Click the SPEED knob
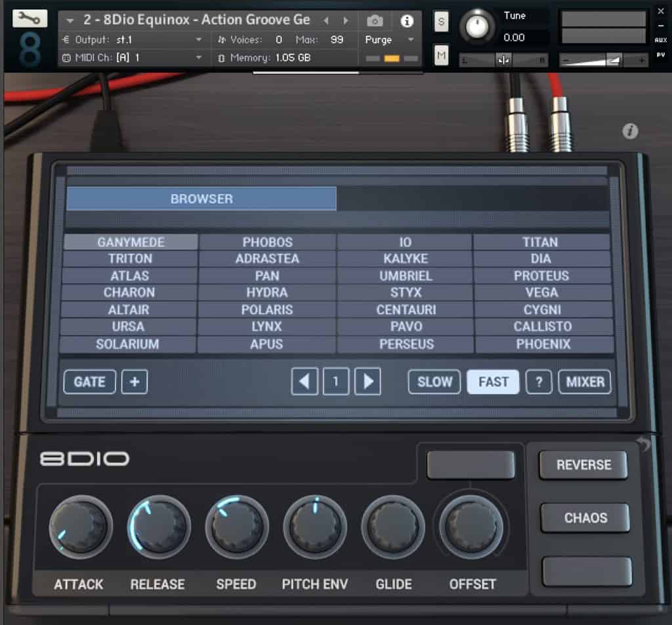This screenshot has width=672, height=625. click(x=237, y=527)
